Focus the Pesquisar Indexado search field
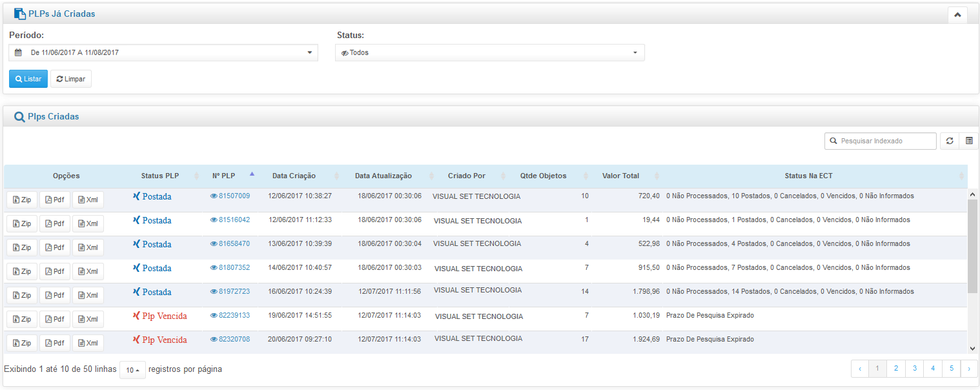Image resolution: width=980 pixels, height=390 pixels. point(881,141)
